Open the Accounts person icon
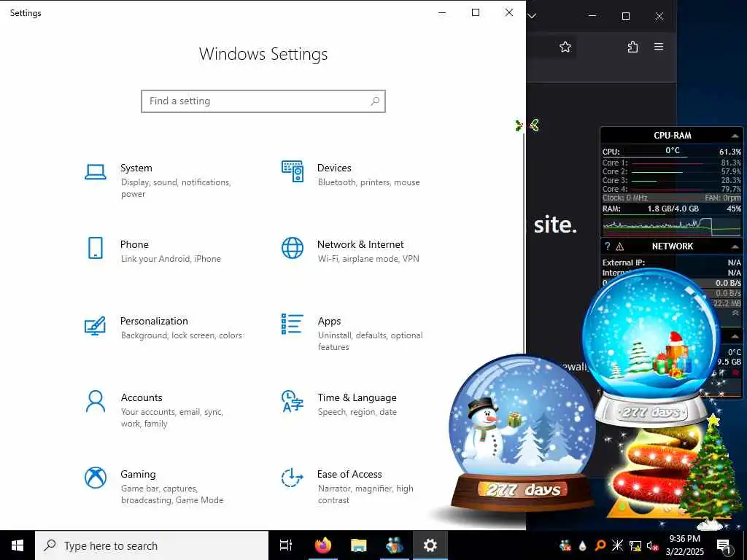This screenshot has width=747, height=560. [96, 402]
